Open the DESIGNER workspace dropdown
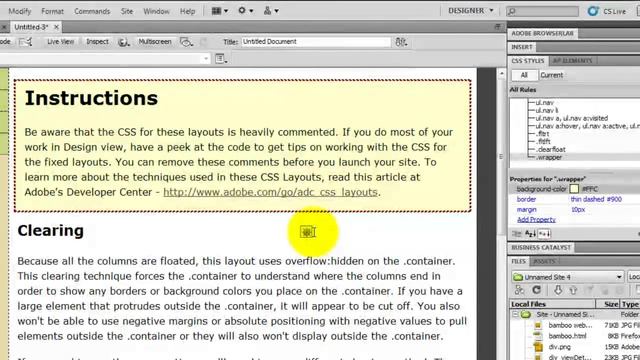Viewport: 640px width, 360px height. [471, 11]
